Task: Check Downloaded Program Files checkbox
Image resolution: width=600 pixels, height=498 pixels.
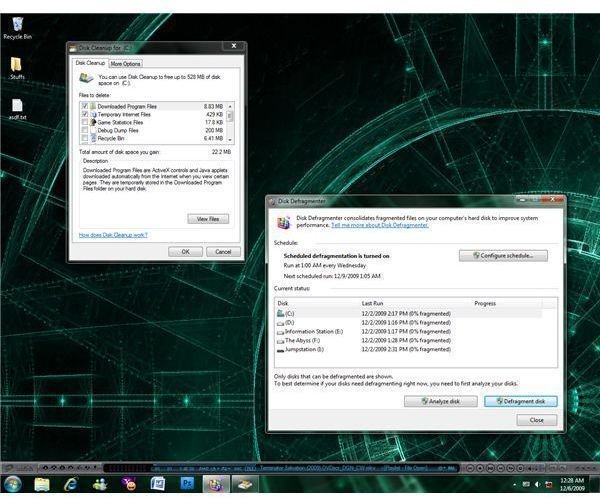Action: click(85, 106)
